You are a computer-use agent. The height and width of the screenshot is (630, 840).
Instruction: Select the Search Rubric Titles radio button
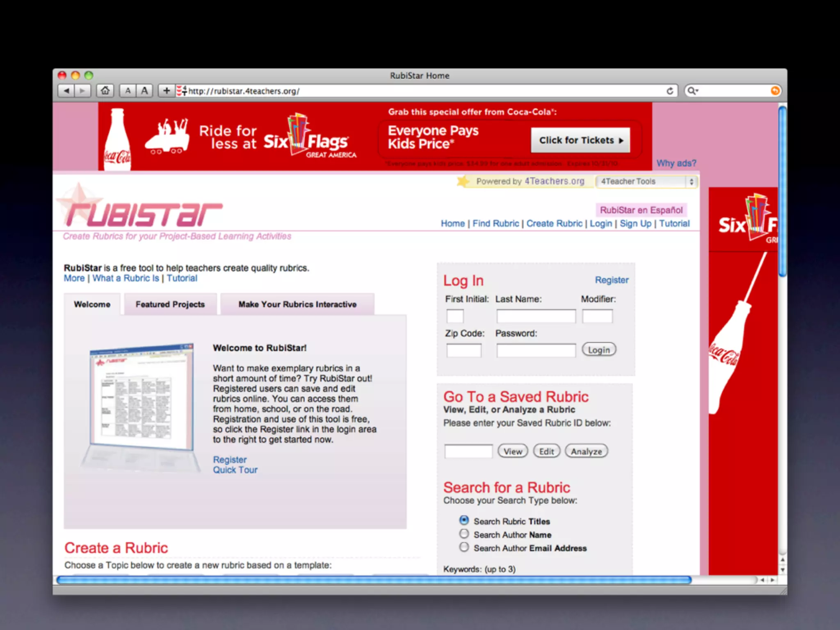tap(464, 520)
